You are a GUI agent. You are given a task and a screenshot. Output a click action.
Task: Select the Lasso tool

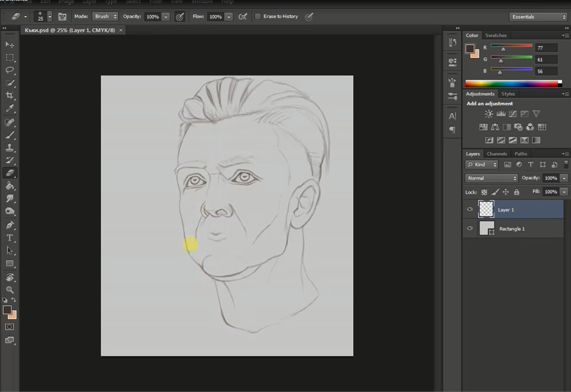coord(10,70)
